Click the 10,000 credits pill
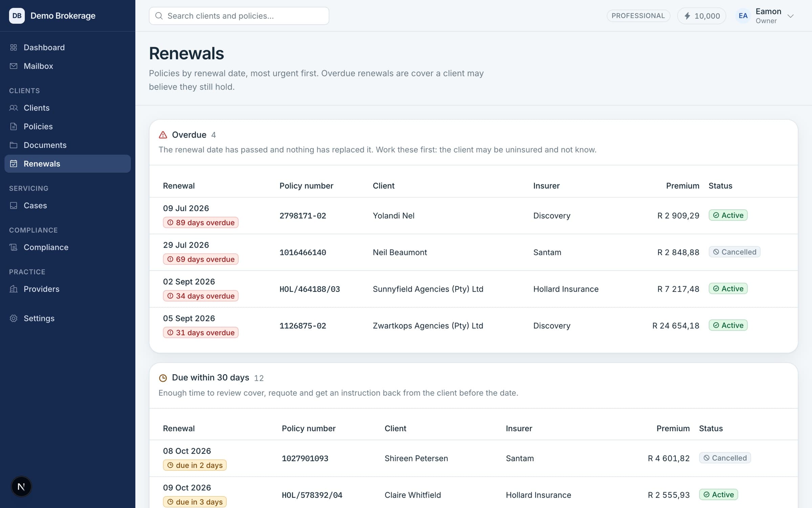The image size is (812, 508). pyautogui.click(x=702, y=16)
